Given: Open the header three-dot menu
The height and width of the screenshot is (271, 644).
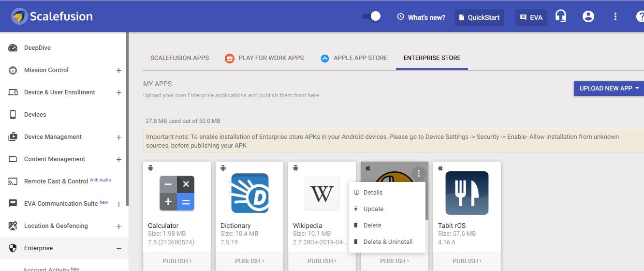Looking at the screenshot, I should pyautogui.click(x=615, y=16).
